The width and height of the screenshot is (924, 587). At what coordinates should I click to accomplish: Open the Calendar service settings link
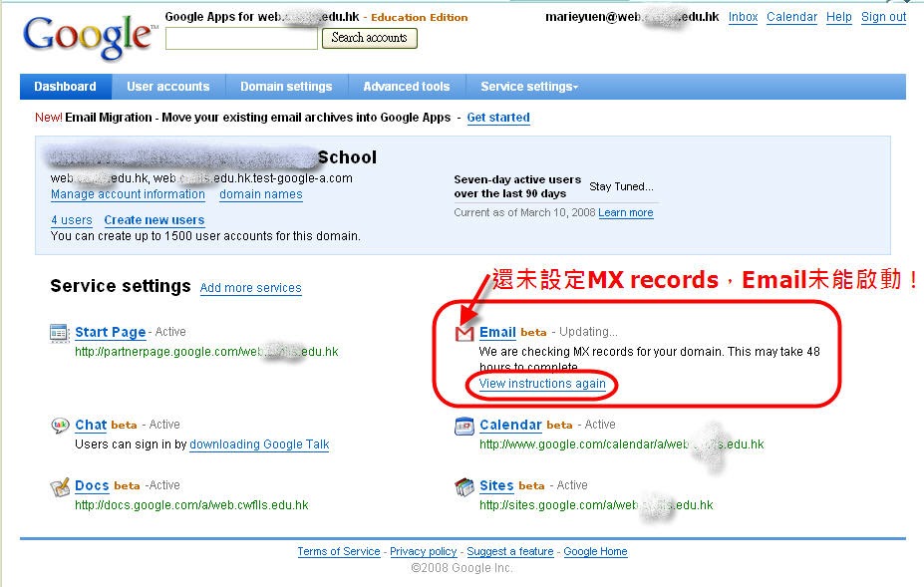coord(510,425)
